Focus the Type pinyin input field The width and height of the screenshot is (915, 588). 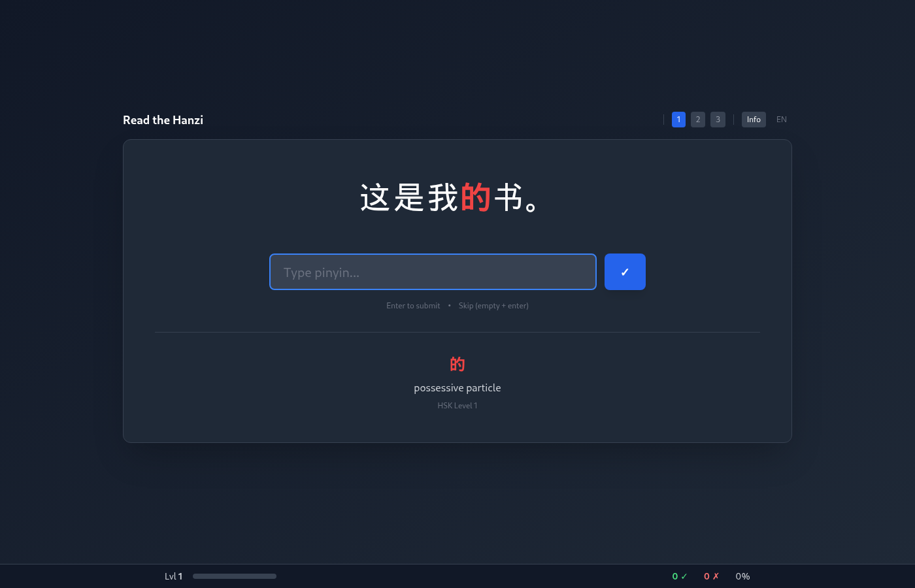click(x=433, y=272)
